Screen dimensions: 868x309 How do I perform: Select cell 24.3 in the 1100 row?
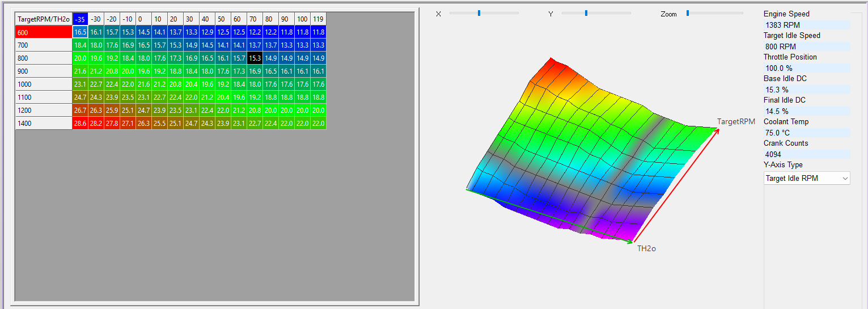[x=96, y=97]
